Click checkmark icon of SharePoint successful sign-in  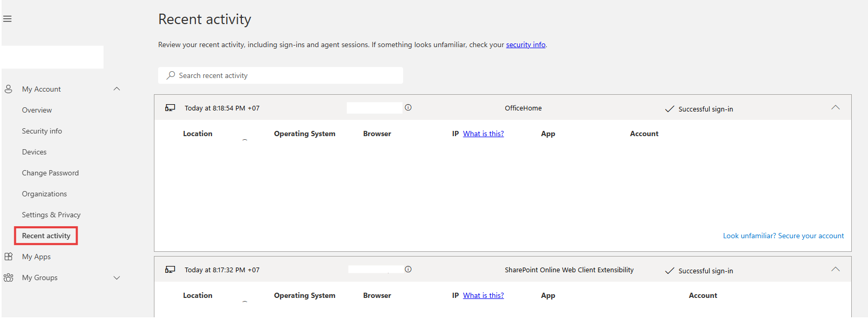670,271
